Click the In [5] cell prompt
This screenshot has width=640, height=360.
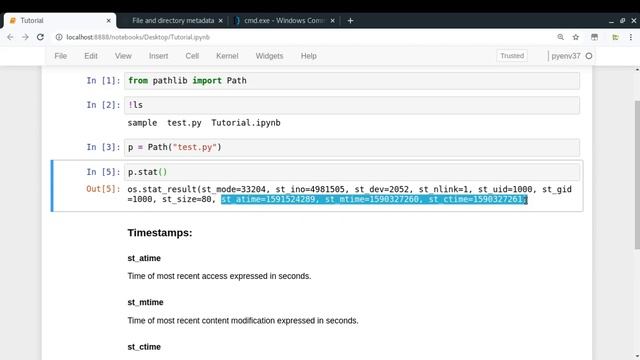(103, 172)
